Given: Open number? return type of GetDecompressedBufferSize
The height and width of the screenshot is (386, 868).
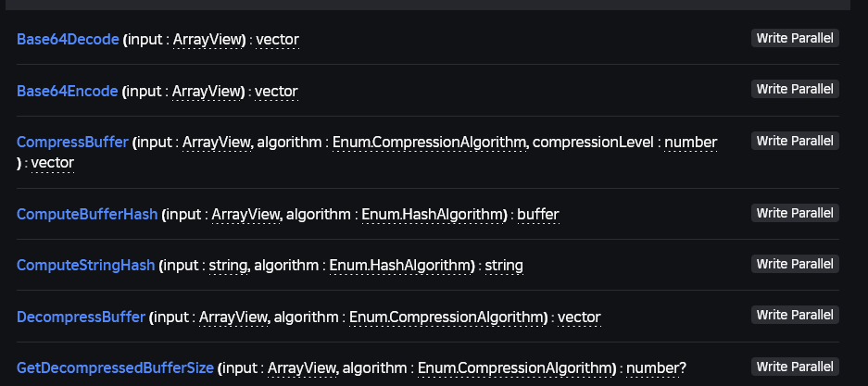Looking at the screenshot, I should click(x=656, y=367).
